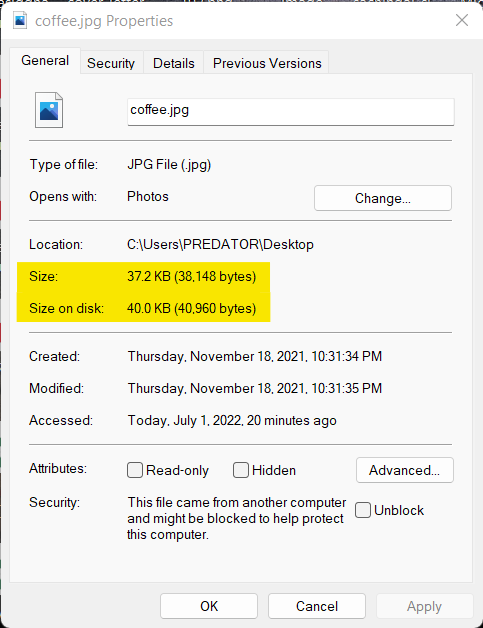The width and height of the screenshot is (483, 628).
Task: Switch to the Security tab
Action: (111, 63)
